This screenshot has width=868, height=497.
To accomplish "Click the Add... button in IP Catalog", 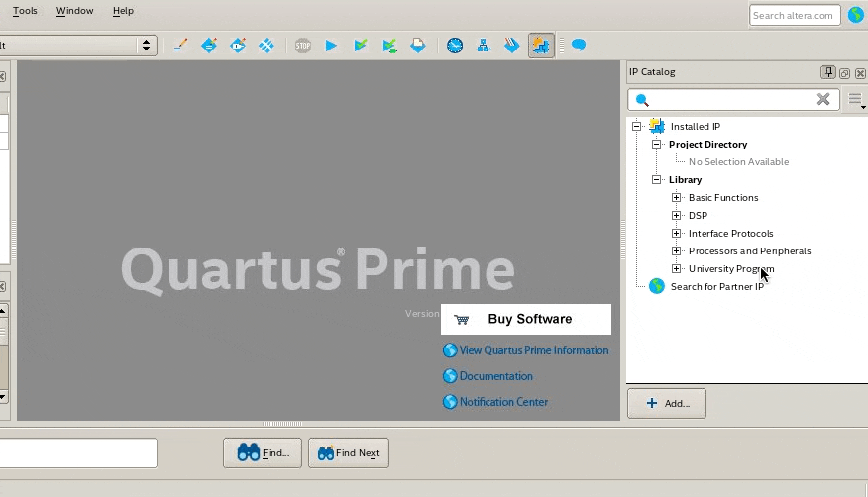I will pos(667,404).
